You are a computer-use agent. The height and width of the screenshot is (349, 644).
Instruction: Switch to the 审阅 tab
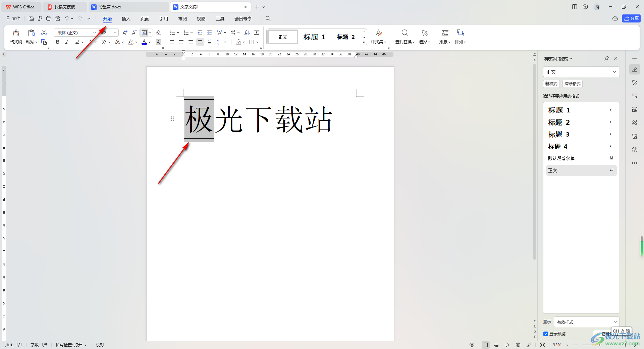point(182,18)
